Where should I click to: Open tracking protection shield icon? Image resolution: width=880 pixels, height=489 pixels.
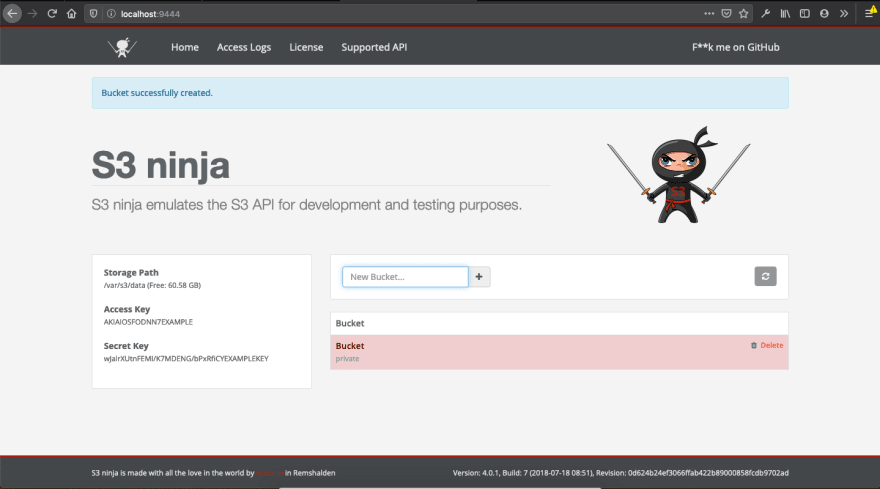(94, 13)
